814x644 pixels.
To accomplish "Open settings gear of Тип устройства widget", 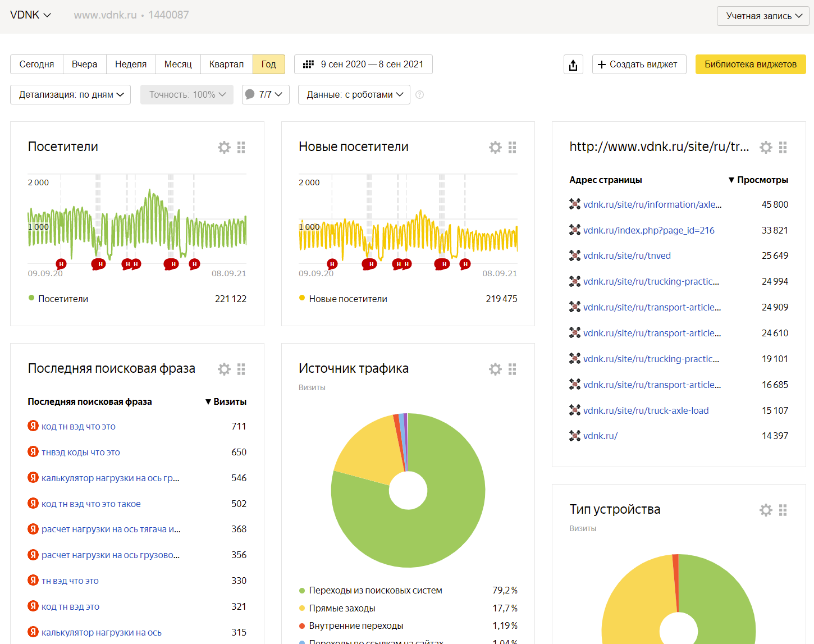I will tap(766, 510).
